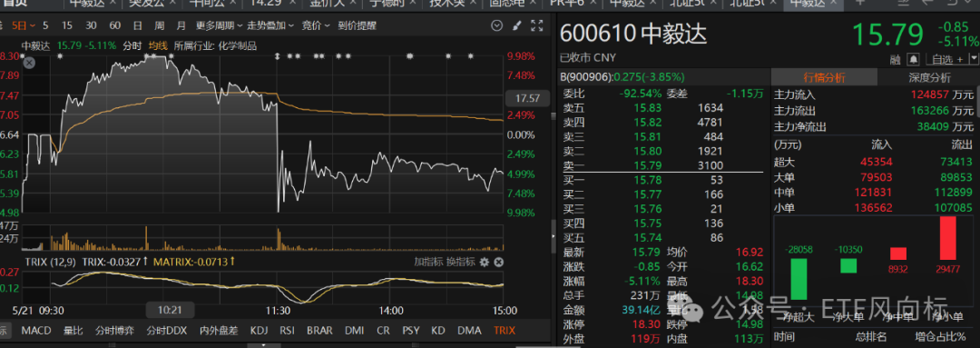Select the 量比 indicator tab
Screen dimensions: 980x348
[73, 331]
